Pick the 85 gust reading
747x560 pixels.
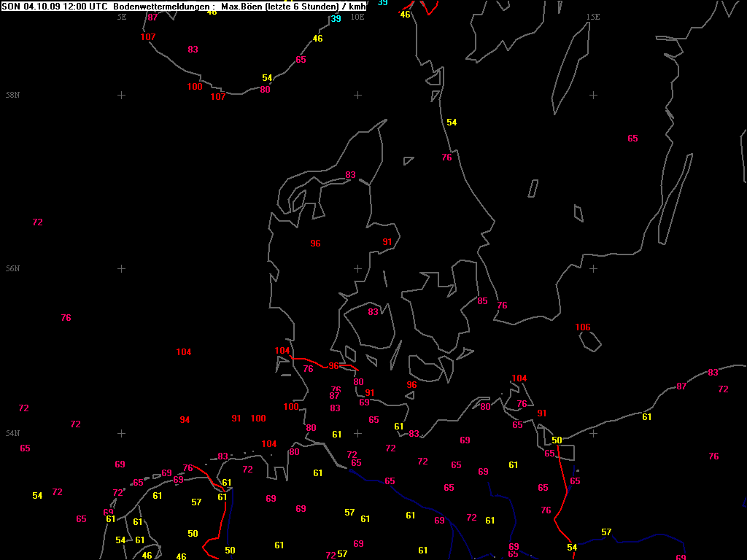(482, 301)
